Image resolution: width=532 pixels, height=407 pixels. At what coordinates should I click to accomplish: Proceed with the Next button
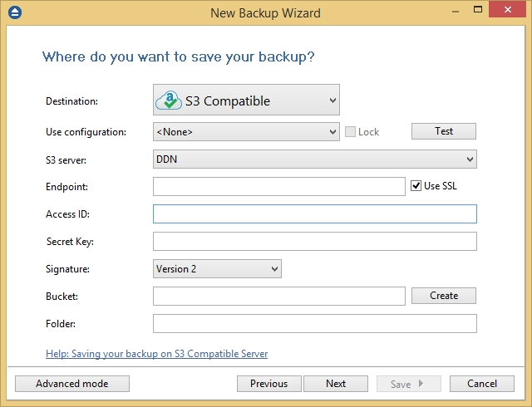336,384
